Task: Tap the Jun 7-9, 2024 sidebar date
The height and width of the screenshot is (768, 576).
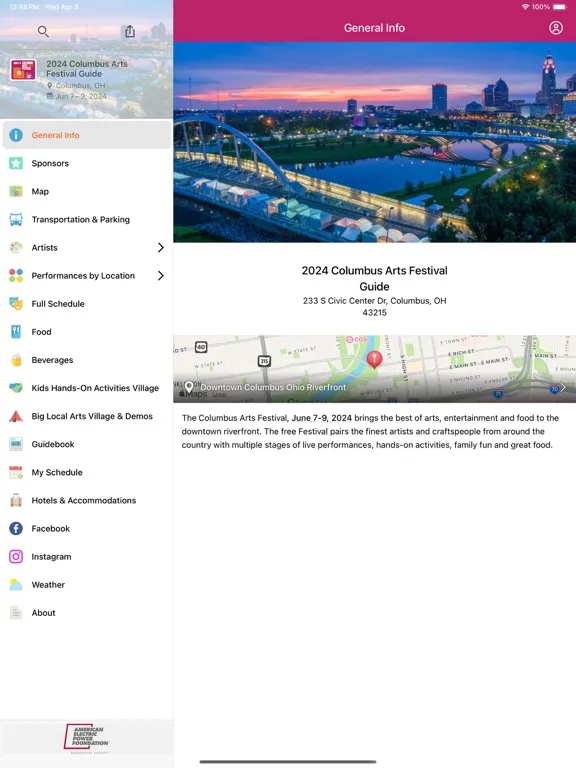Action: (80, 96)
